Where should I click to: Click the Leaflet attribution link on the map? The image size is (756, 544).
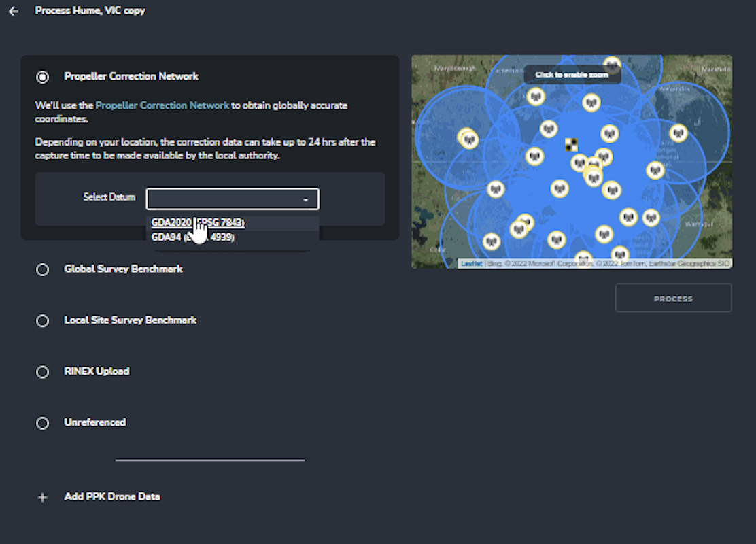(x=472, y=262)
